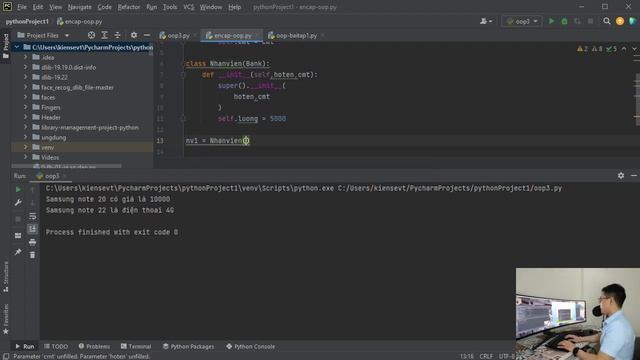Open Python Packages tool window

tap(188, 346)
